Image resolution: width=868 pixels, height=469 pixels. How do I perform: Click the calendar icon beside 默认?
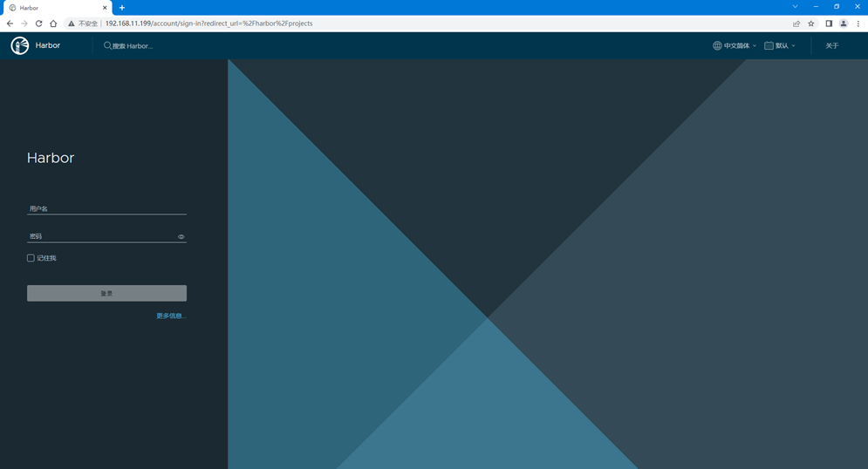tap(769, 45)
